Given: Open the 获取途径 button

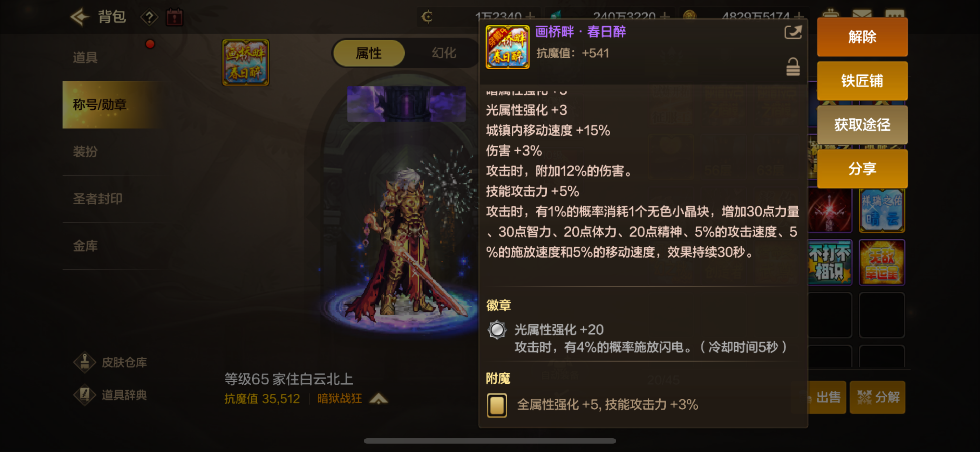Looking at the screenshot, I should click(862, 125).
